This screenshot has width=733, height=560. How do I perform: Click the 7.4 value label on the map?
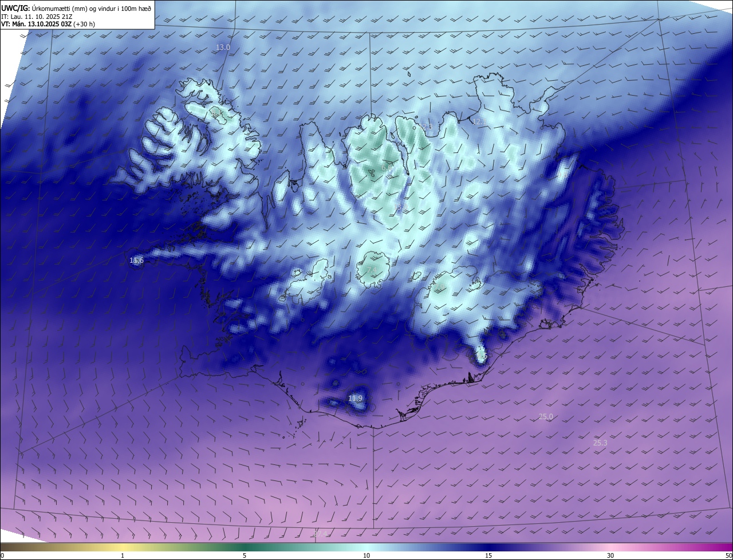point(371,270)
